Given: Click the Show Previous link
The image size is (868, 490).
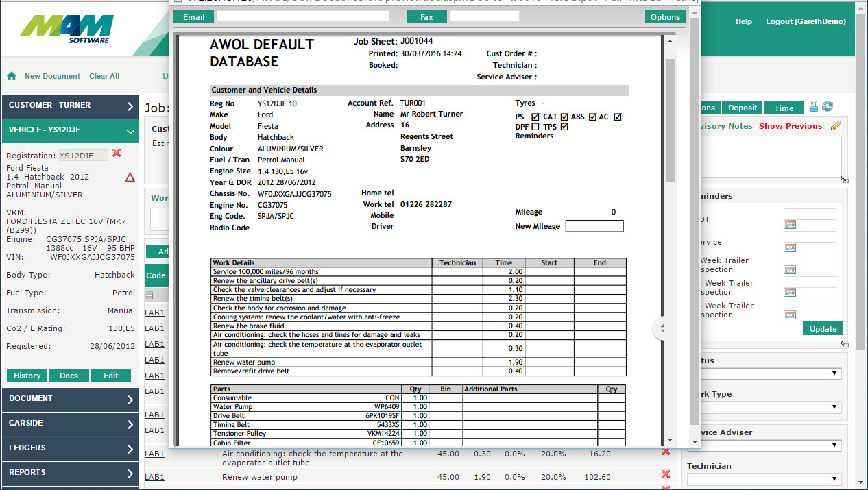Looking at the screenshot, I should (790, 126).
